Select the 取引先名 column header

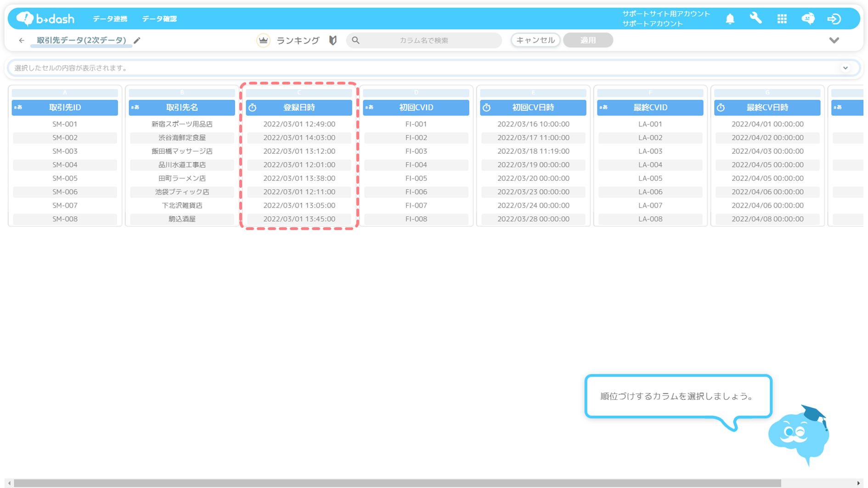click(182, 107)
